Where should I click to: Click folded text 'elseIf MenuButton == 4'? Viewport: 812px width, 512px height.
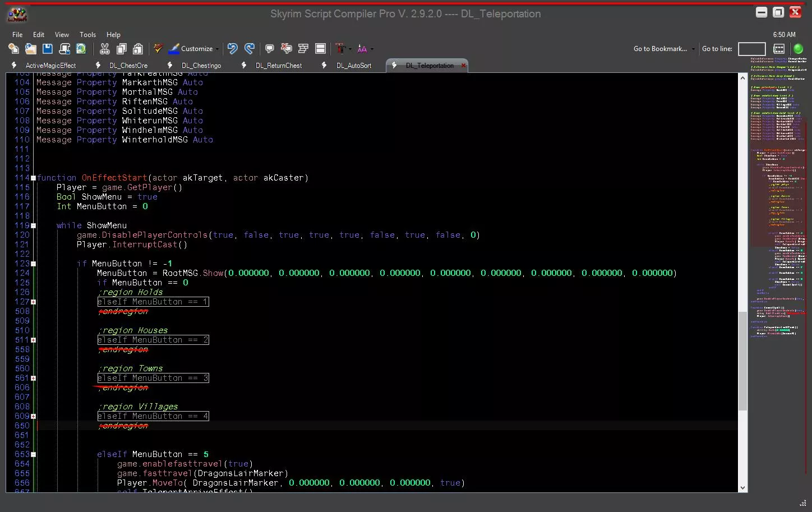tap(153, 416)
